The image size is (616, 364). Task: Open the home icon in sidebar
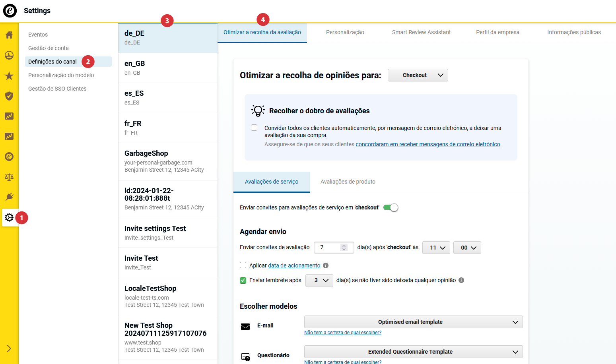[x=9, y=35]
